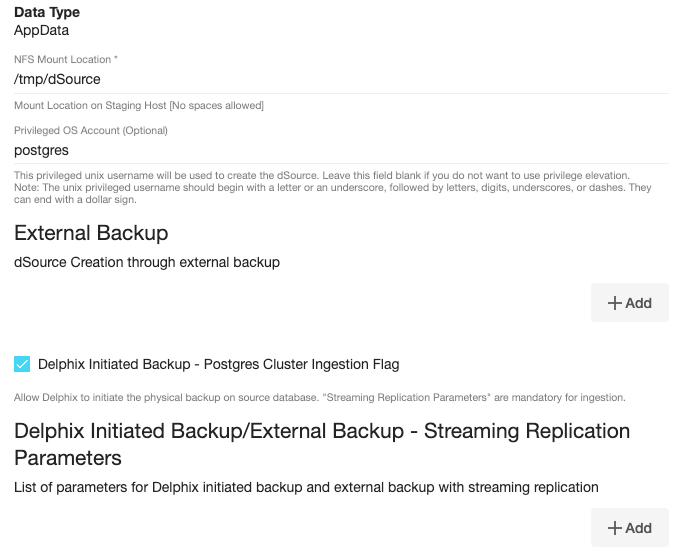Click 'List of parameters for Delphix initiated backup' text
683x553 pixels.
306,487
